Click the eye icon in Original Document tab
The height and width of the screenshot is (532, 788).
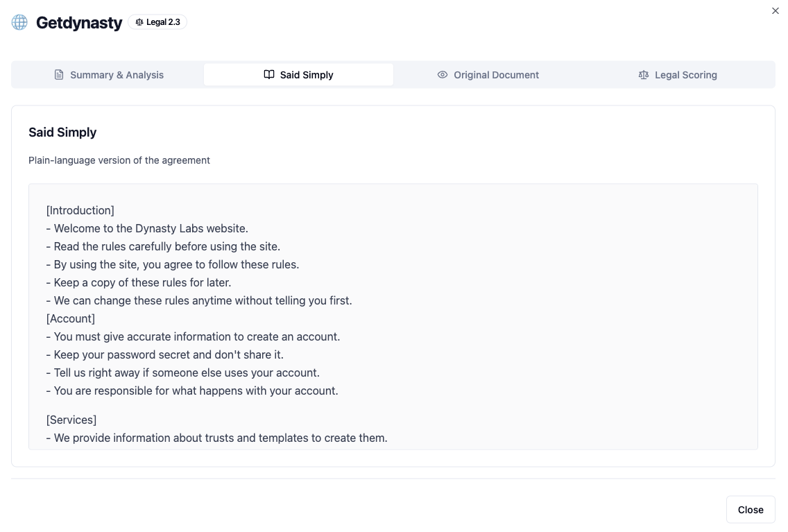pos(443,75)
